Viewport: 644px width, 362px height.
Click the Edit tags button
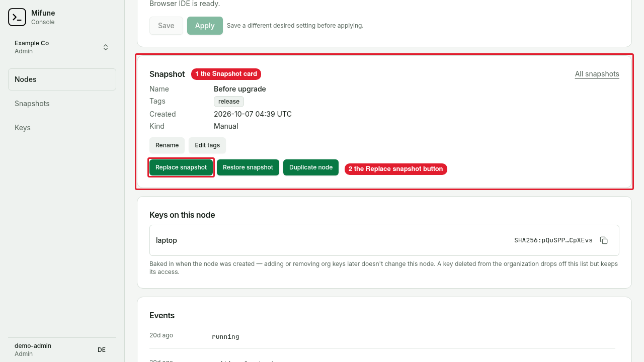tap(207, 145)
